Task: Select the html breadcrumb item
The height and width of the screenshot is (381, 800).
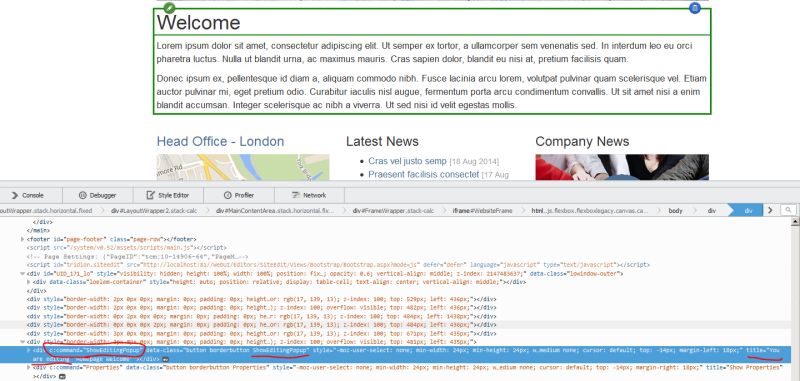Action: tap(589, 210)
